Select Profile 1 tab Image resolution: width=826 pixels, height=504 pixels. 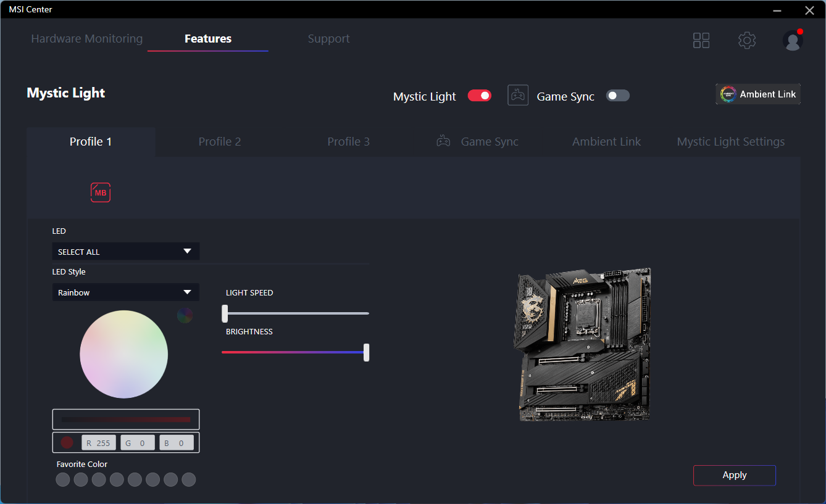point(91,142)
